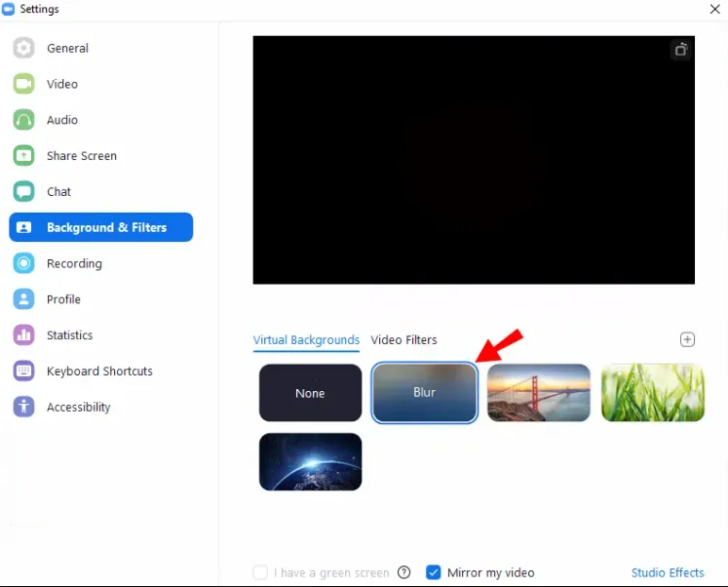Click the Accessibility figure icon
Viewport: 728px width, 587px height.
tap(23, 407)
